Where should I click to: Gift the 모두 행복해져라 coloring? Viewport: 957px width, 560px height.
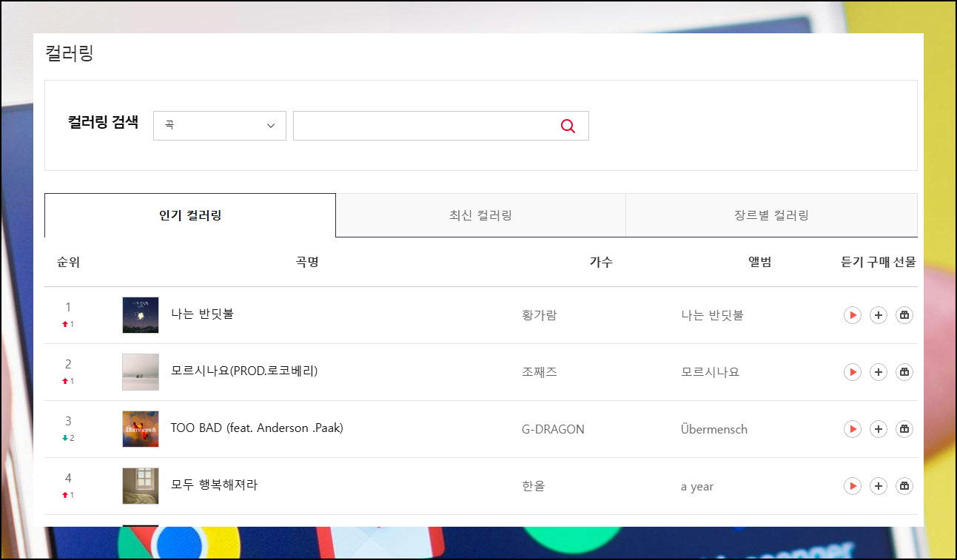[x=904, y=486]
